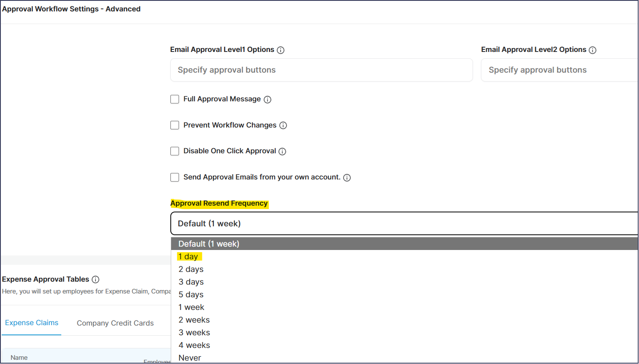This screenshot has height=364, width=639.
Task: Open info icon for Email Approval Level1 Options
Action: [x=281, y=50]
